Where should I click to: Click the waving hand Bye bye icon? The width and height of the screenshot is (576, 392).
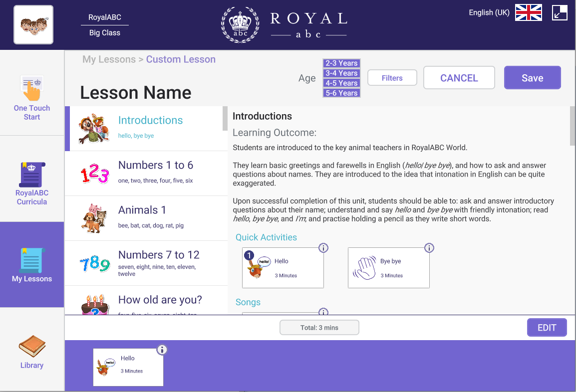pos(364,268)
